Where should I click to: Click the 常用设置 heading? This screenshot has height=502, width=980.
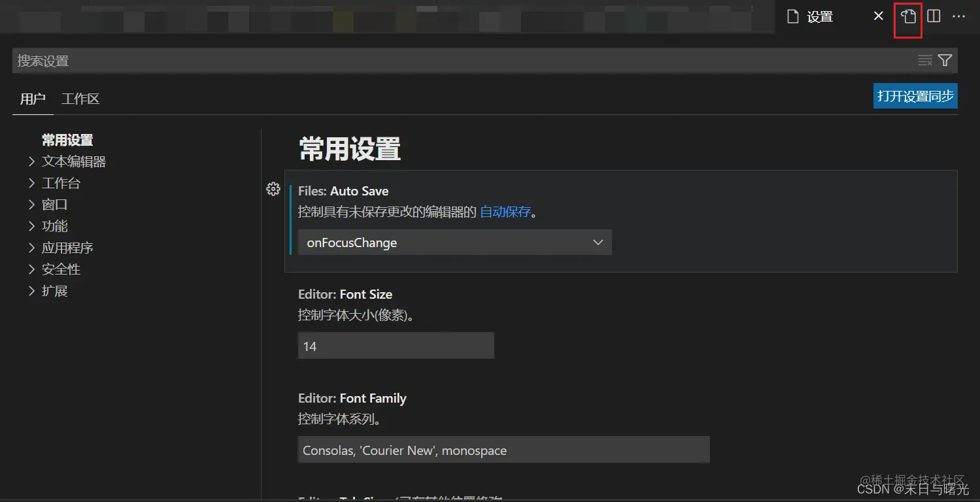tap(350, 149)
